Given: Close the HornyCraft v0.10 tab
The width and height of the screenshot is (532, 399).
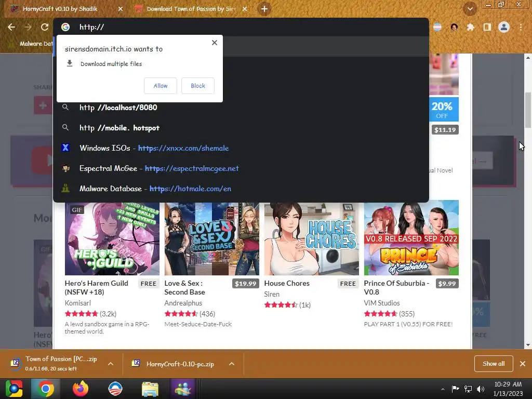Looking at the screenshot, I should pyautogui.click(x=121, y=9).
